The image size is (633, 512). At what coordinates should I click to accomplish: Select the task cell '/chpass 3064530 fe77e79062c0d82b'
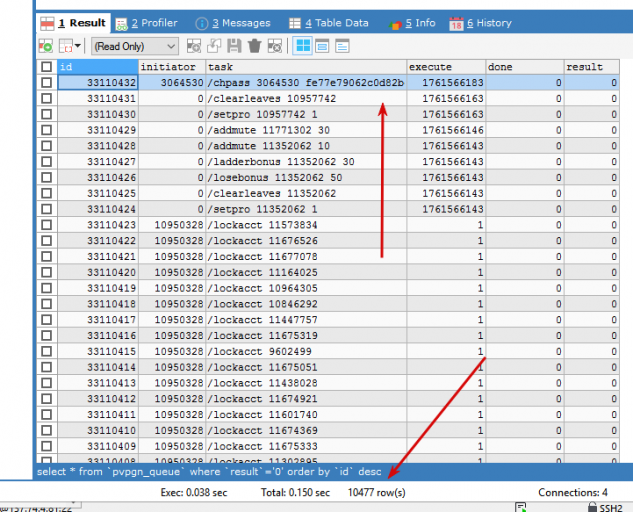pyautogui.click(x=306, y=82)
